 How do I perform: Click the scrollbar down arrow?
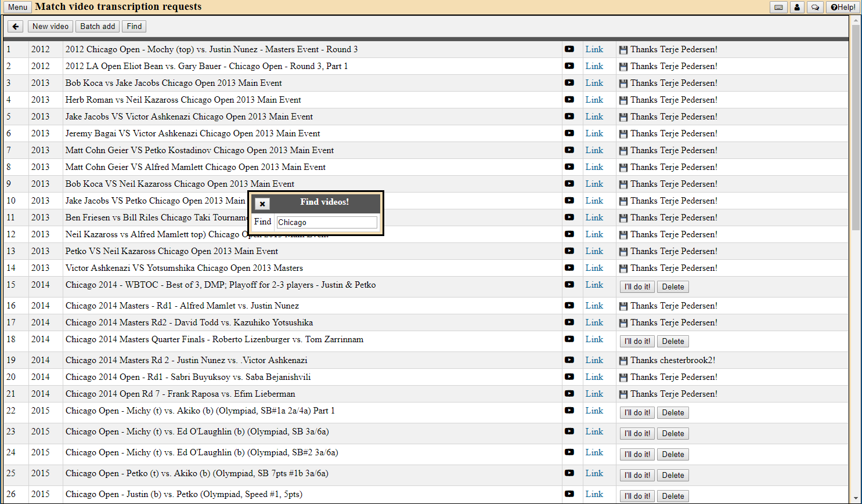(x=856, y=498)
